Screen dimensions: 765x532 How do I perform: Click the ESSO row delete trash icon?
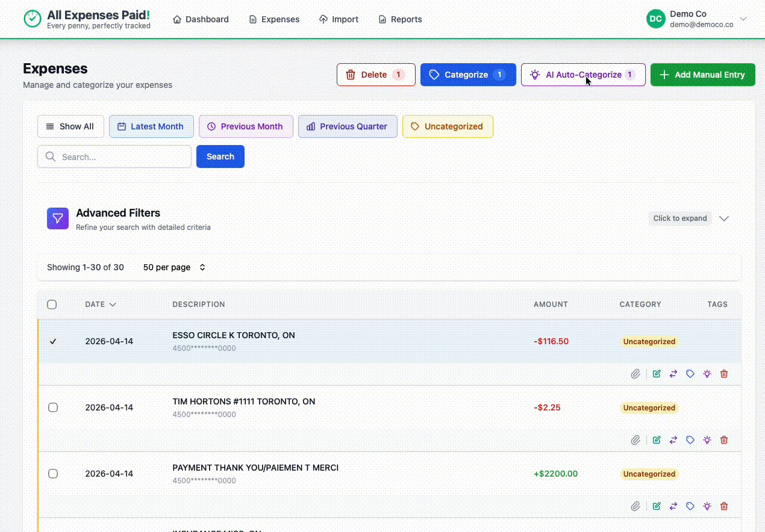724,374
